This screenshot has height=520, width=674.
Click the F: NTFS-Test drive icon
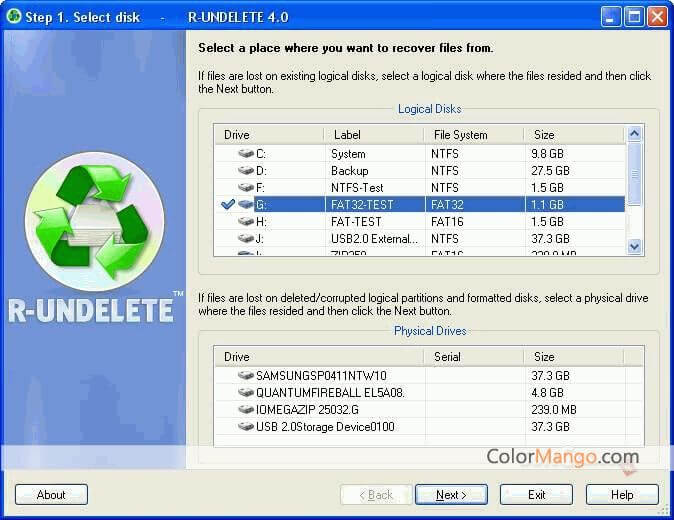(246, 188)
